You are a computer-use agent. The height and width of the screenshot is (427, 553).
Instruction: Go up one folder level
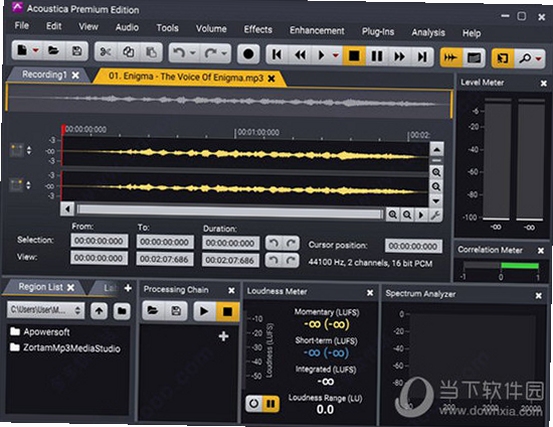pyautogui.click(x=99, y=311)
